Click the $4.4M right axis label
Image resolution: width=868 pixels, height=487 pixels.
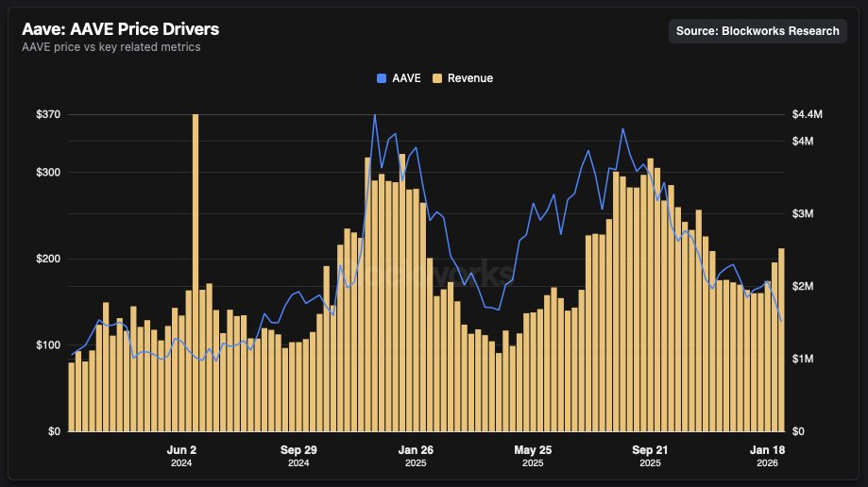pyautogui.click(x=808, y=114)
